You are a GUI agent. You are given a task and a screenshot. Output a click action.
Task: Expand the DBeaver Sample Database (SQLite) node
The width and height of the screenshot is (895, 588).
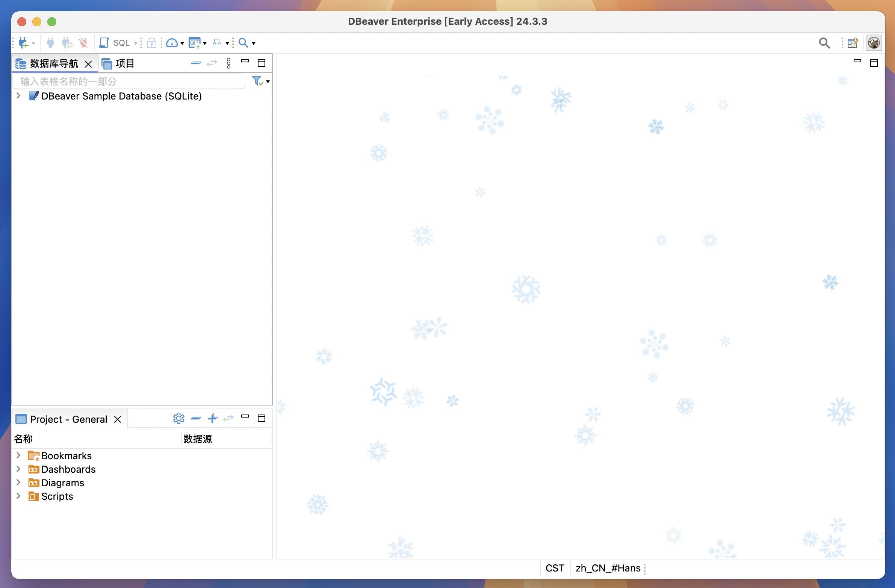coord(18,96)
